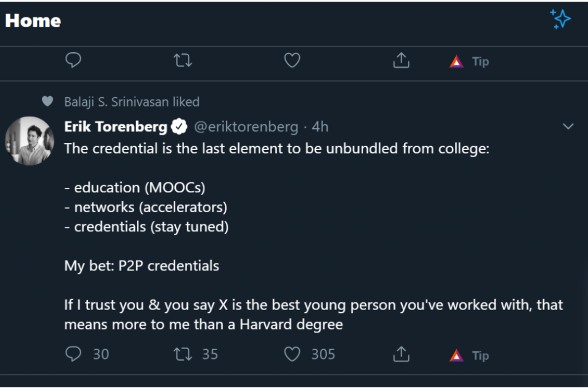
Task: Like Erik Torenberg's tweet with 305 likes
Action: click(293, 354)
